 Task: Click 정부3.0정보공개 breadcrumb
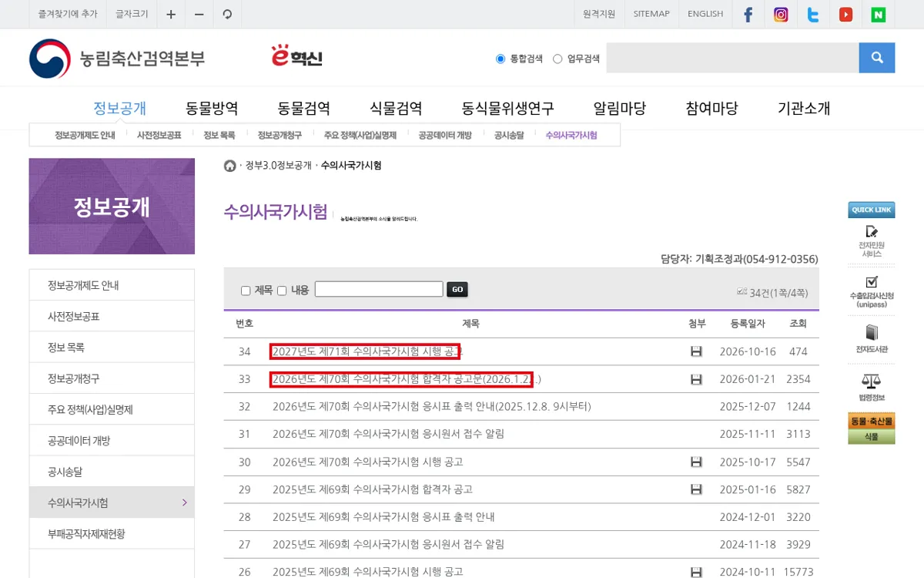click(279, 166)
